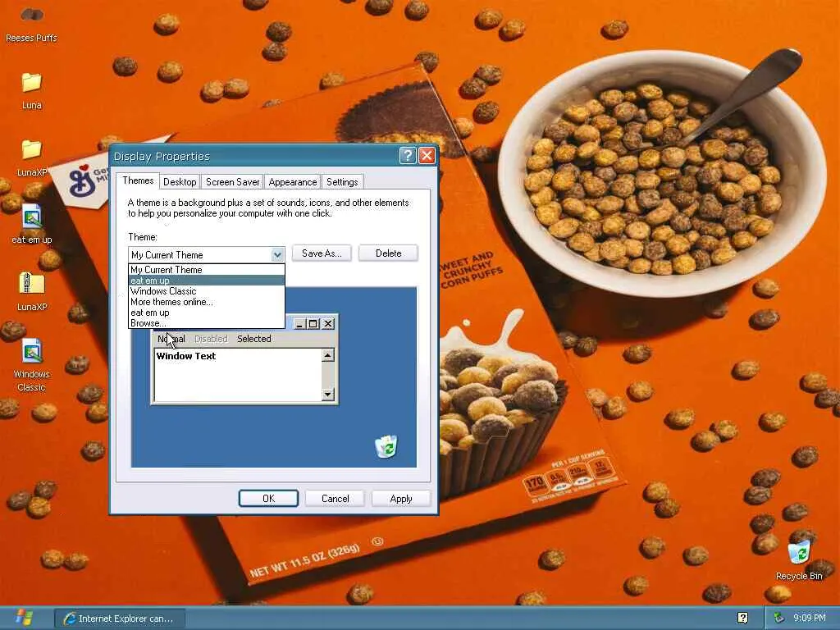Click the tray icon beside the clock

pyautogui.click(x=779, y=618)
